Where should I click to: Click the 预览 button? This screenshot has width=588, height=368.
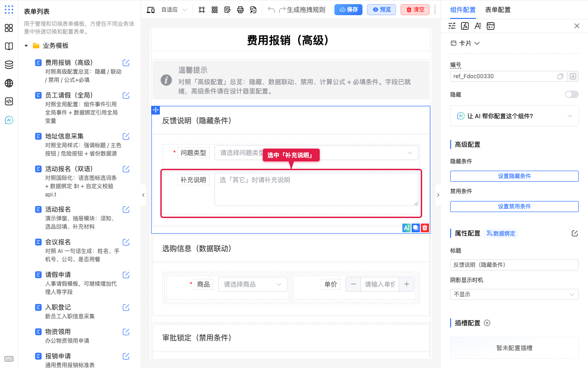point(382,10)
